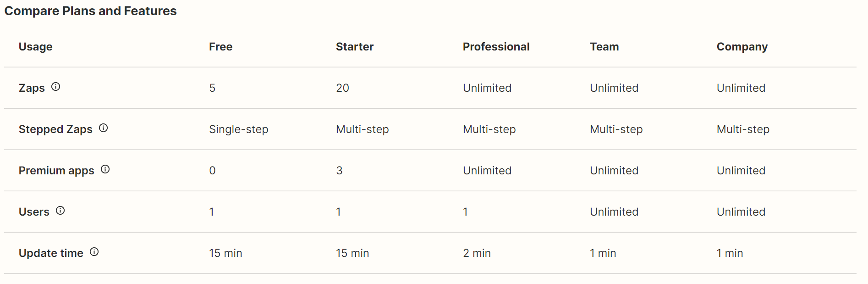Click the Professional plan column header

coord(496,47)
